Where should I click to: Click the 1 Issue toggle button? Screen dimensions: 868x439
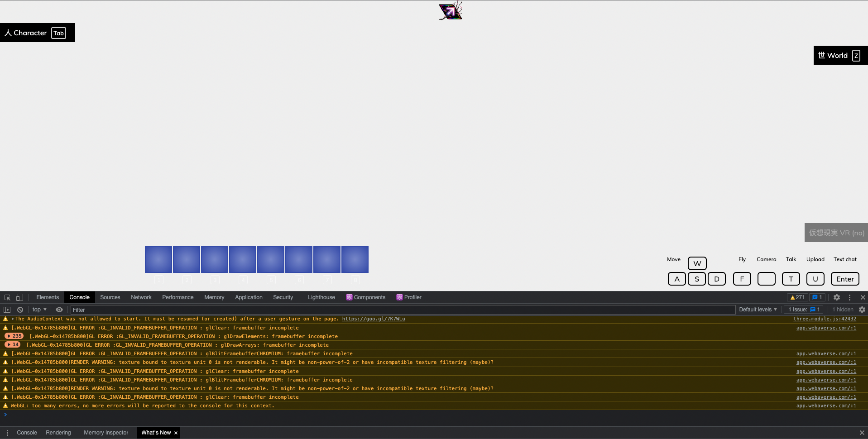point(804,310)
